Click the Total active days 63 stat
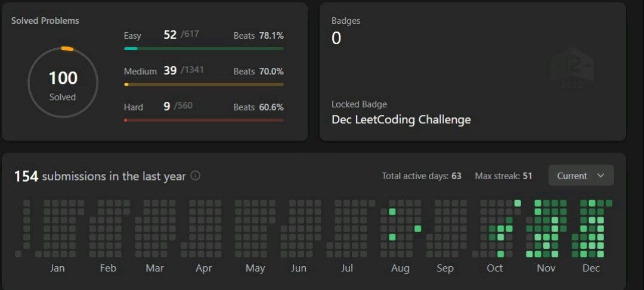 pyautogui.click(x=422, y=176)
